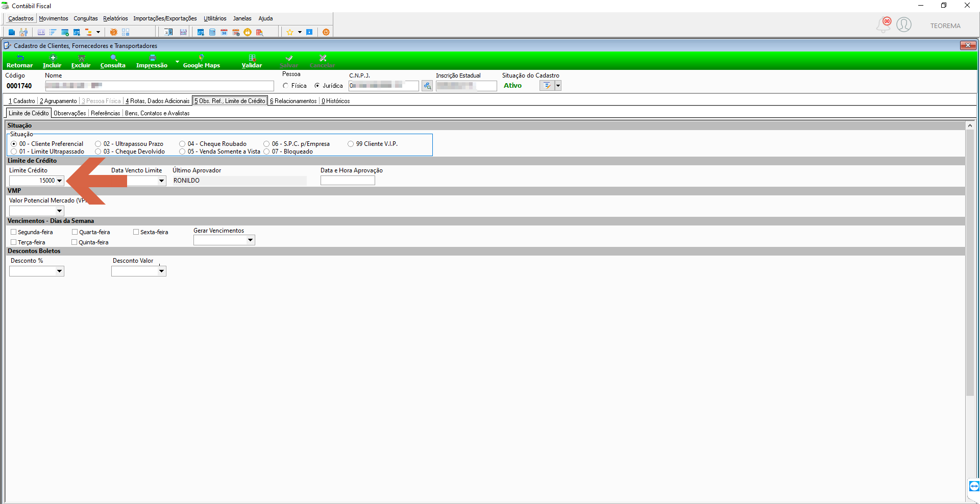The width and height of the screenshot is (980, 504).
Task: Click the blue calculator toolbar icon
Action: (212, 32)
